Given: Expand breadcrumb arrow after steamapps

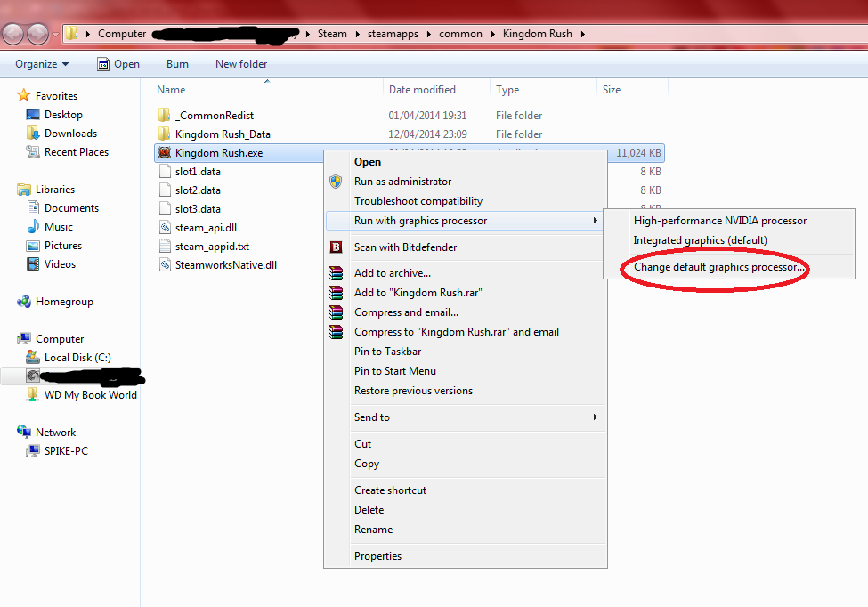Looking at the screenshot, I should coord(428,35).
